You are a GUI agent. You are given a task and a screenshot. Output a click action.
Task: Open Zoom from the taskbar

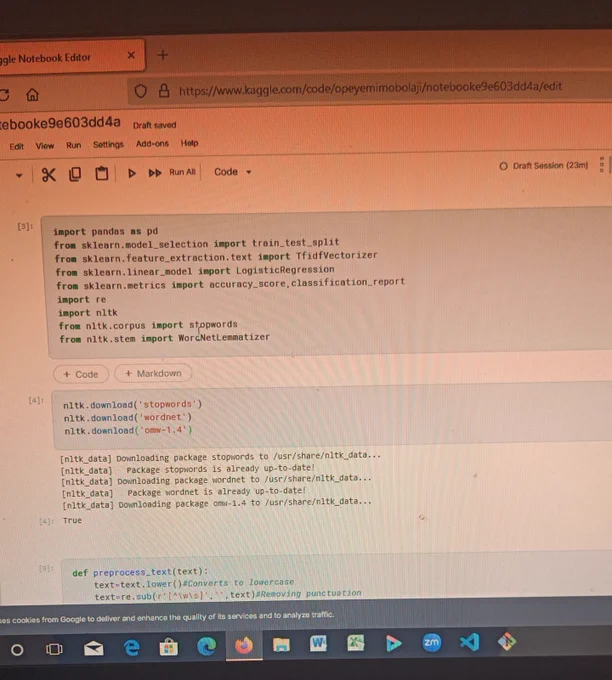click(x=432, y=642)
